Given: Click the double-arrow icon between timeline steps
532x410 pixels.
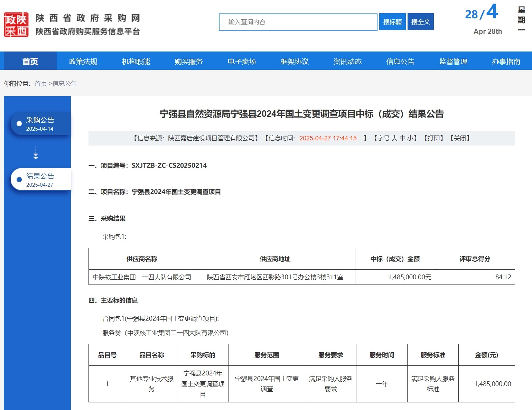Looking at the screenshot, I should (x=36, y=153).
